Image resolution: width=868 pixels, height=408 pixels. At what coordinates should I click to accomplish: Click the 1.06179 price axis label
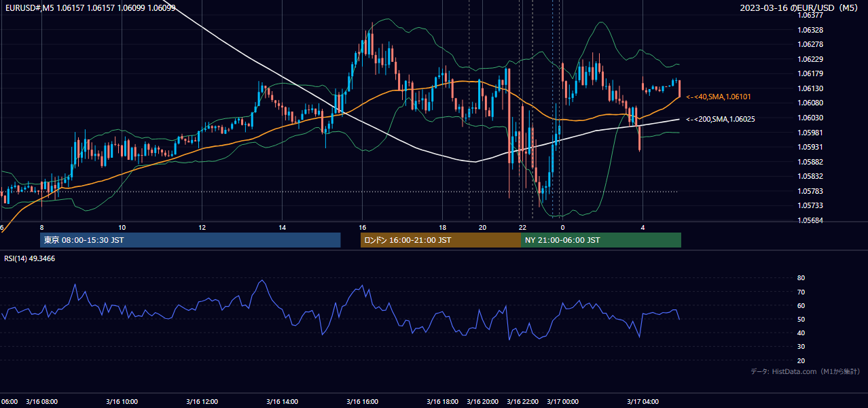coord(810,74)
